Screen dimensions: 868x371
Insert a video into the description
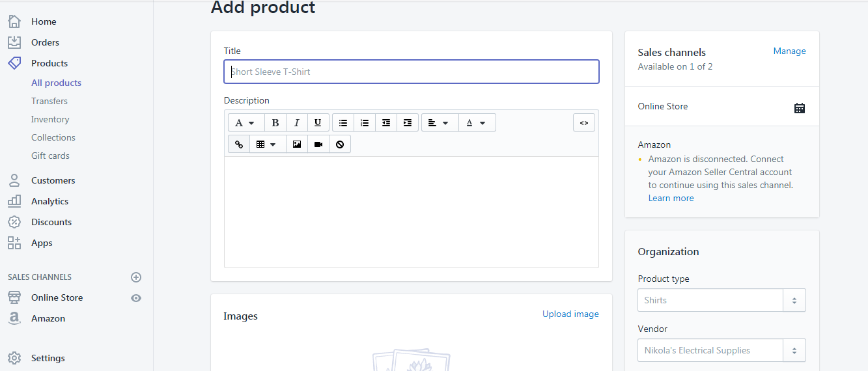coord(318,144)
